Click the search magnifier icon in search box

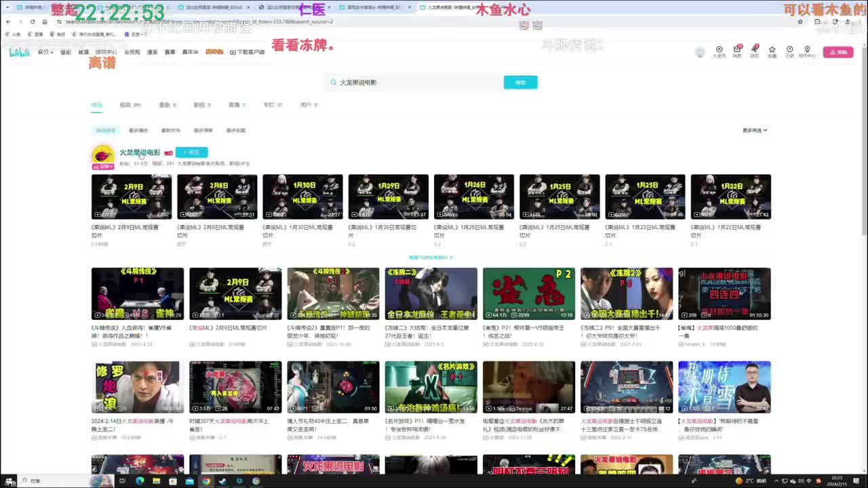[x=333, y=83]
